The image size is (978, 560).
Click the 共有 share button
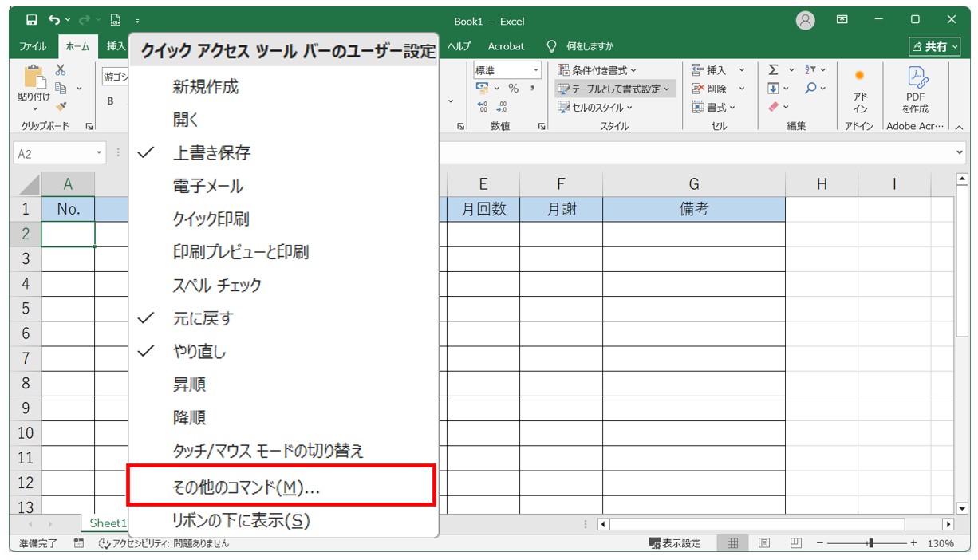pyautogui.click(x=935, y=47)
